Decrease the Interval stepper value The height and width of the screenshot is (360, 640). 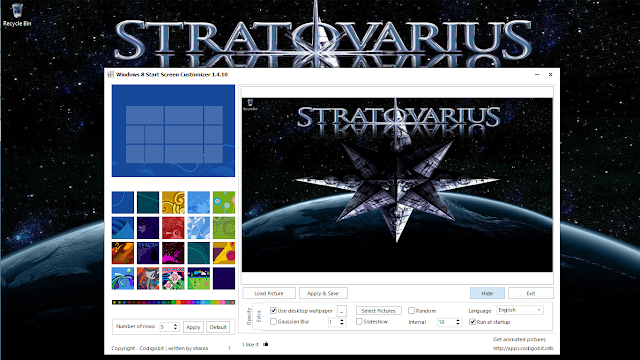click(458, 324)
